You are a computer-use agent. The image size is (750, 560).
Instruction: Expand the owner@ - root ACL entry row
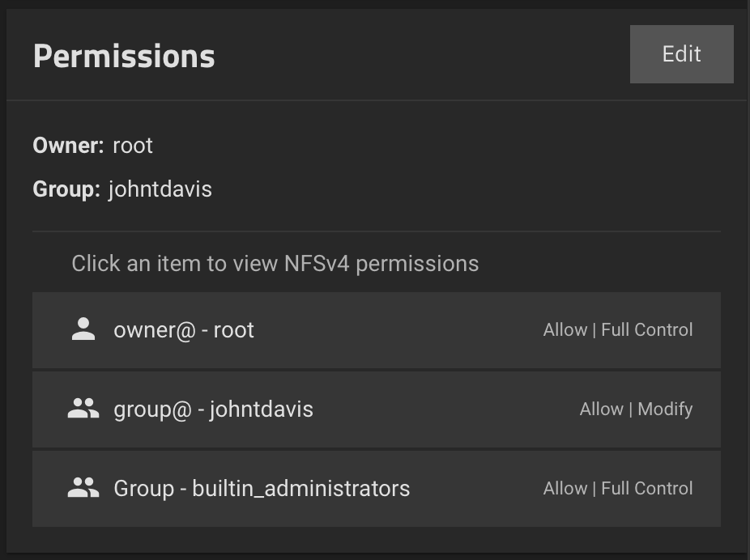coord(377,330)
